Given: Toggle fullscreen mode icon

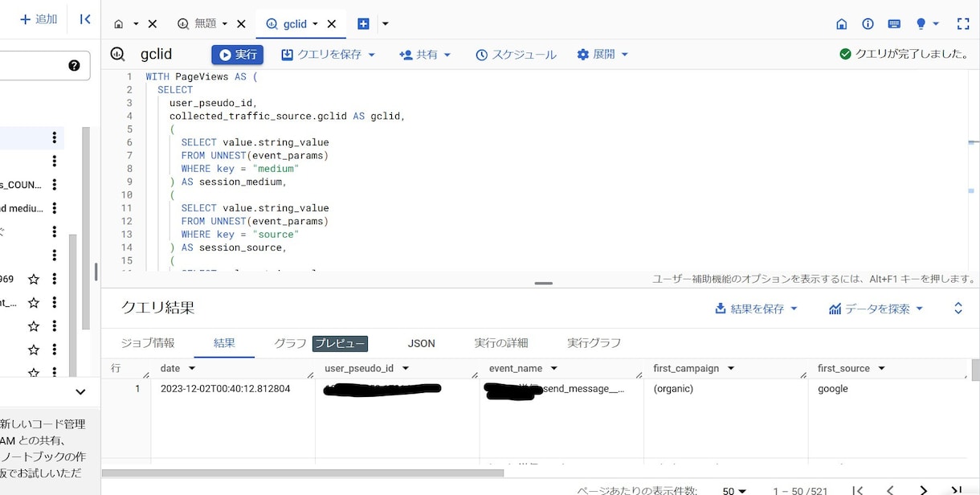Looking at the screenshot, I should [963, 24].
